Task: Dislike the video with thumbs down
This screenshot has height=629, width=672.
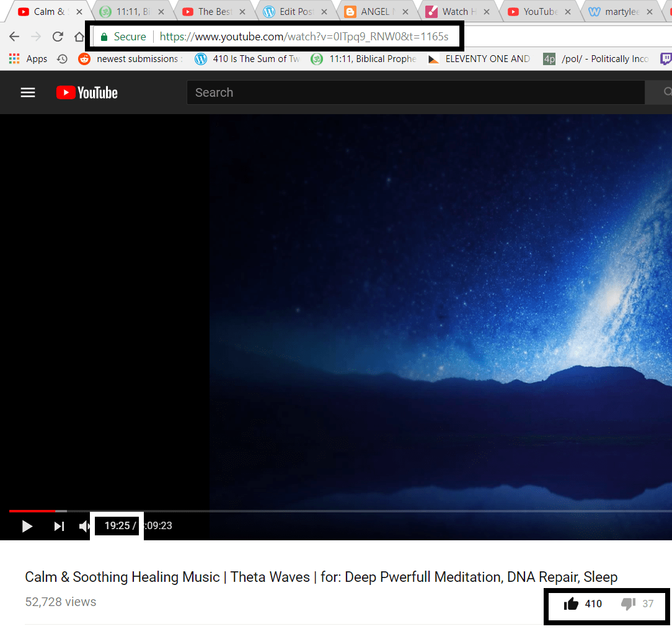Action: point(628,604)
